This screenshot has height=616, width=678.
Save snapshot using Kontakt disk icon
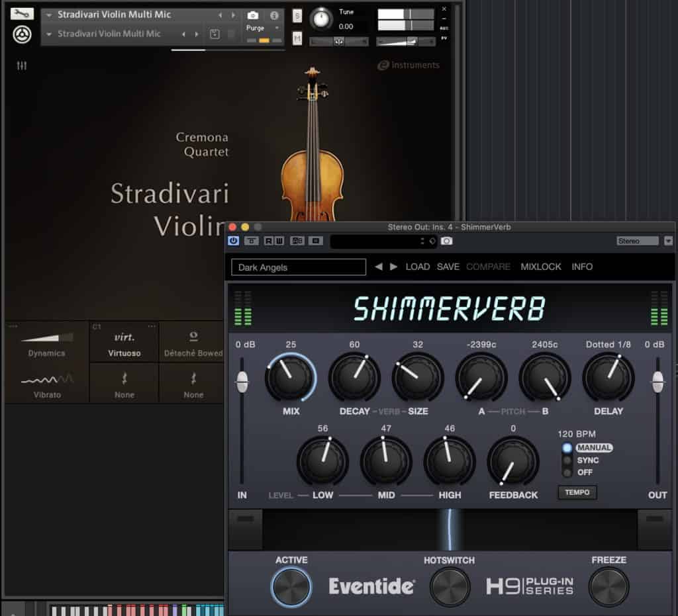(215, 34)
